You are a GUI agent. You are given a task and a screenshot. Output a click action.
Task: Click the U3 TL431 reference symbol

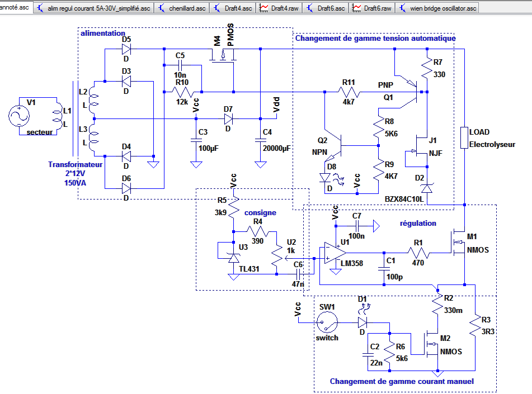coord(233,258)
